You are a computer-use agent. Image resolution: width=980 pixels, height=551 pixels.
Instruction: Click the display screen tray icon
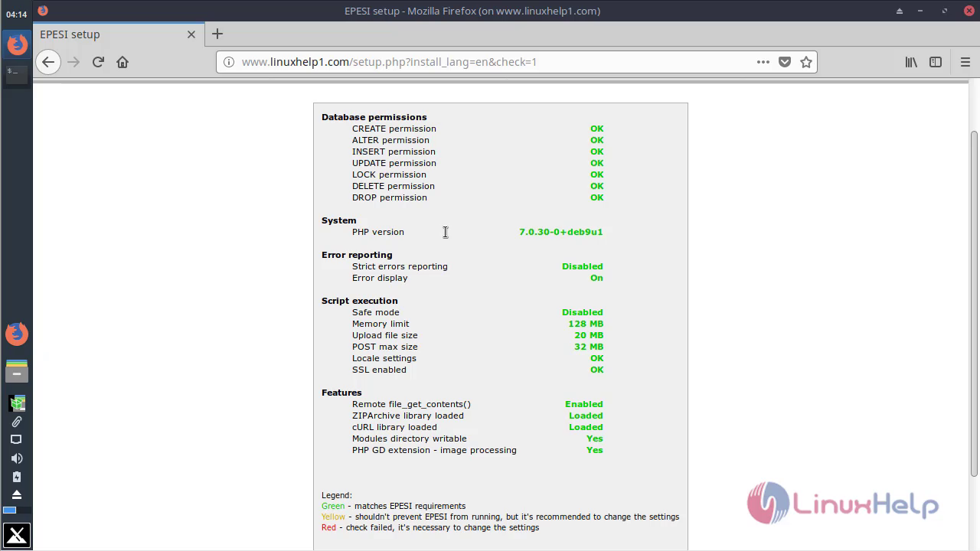pos(17,440)
